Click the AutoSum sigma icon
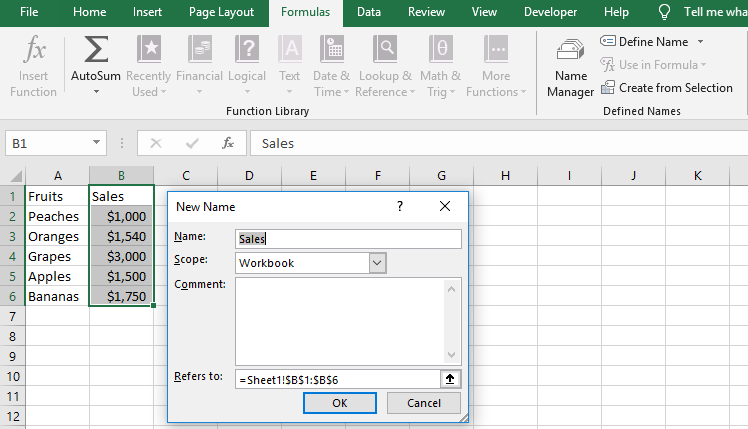Screen dimensions: 748x429 point(96,50)
